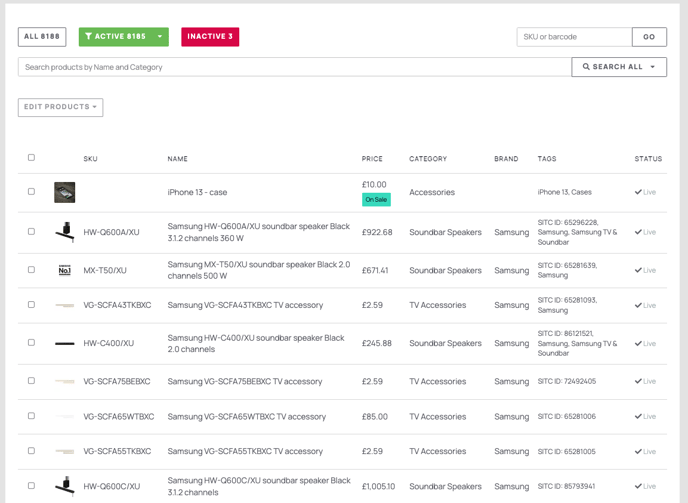Check the VG-SCFA75BEBXC row checkbox
Viewport: 688px width, 503px height.
pyautogui.click(x=31, y=381)
